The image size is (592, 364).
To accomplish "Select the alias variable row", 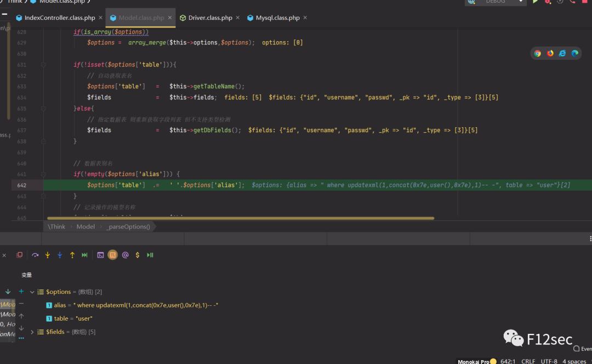I will (x=132, y=305).
